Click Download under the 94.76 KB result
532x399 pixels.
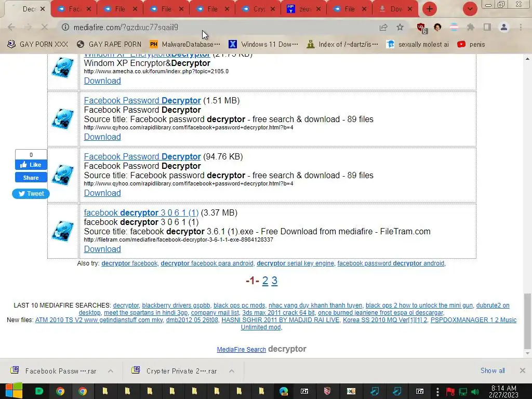tap(102, 193)
